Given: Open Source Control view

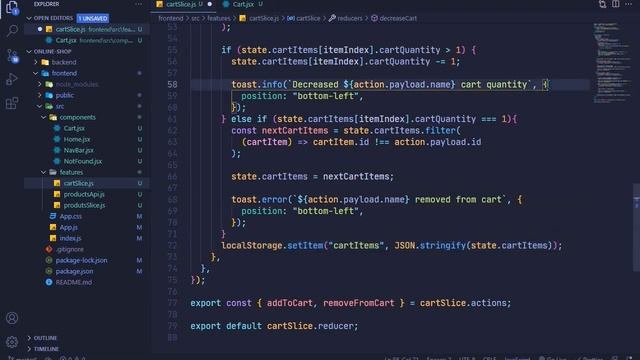Looking at the screenshot, I should [12, 56].
